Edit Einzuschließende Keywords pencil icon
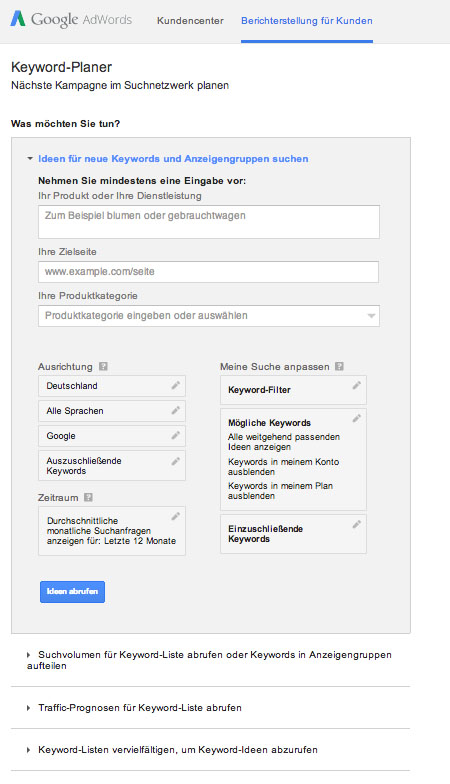This screenshot has width=450, height=784. (356, 524)
